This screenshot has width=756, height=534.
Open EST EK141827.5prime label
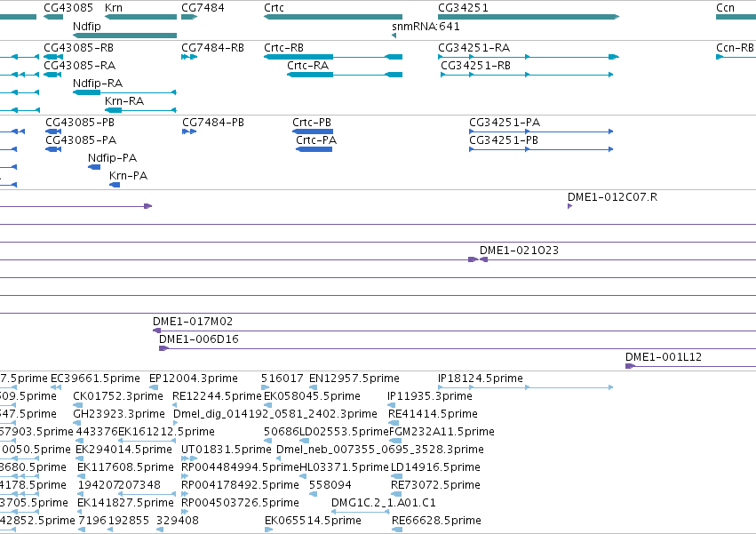(125, 503)
